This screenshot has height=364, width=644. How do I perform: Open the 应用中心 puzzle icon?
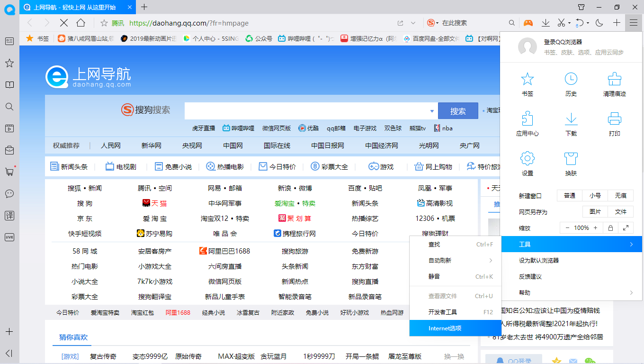click(527, 118)
